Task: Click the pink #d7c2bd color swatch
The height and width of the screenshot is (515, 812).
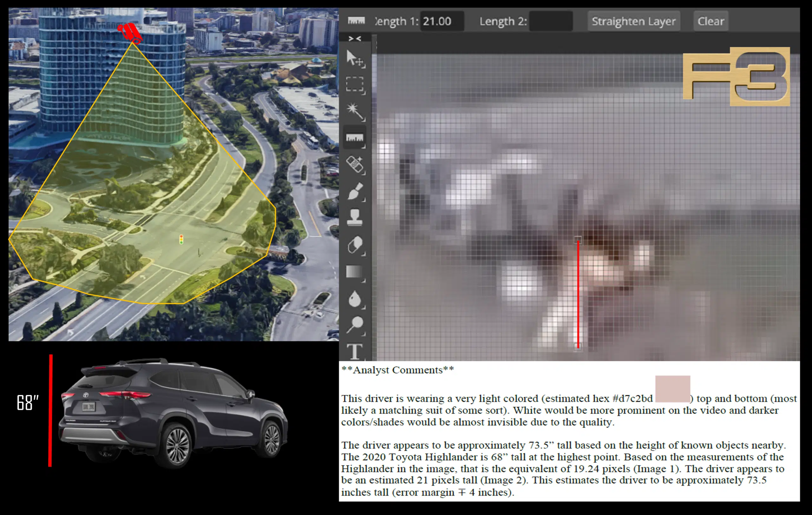Action: pyautogui.click(x=673, y=389)
